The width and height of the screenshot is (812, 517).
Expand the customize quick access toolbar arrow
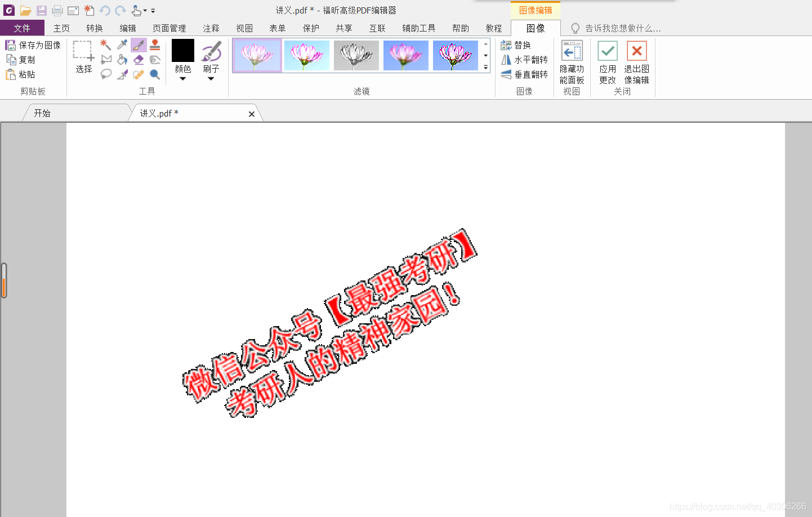(x=153, y=11)
